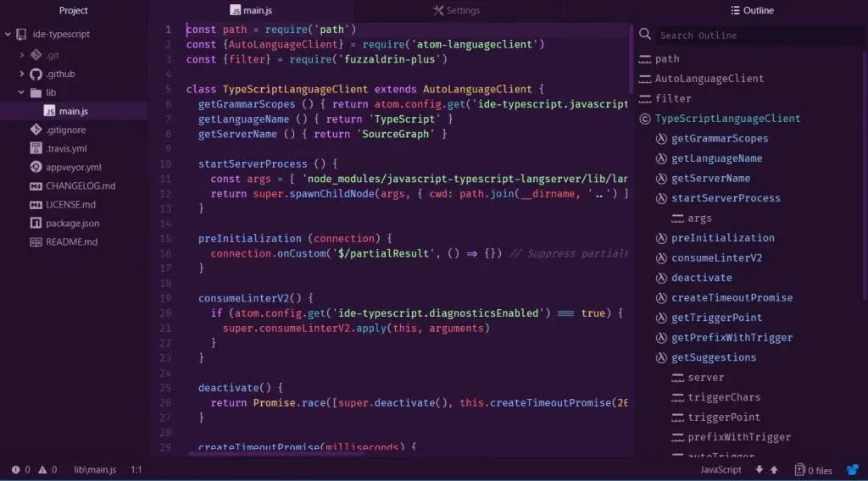Viewport: 868px width, 481px height.
Task: Click the git changed files icon in status bar
Action: click(x=798, y=469)
